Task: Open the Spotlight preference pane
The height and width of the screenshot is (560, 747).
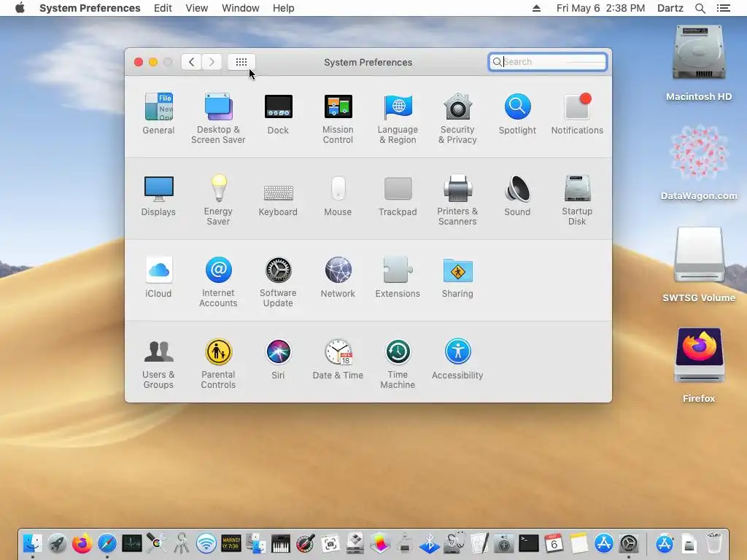Action: click(x=517, y=114)
